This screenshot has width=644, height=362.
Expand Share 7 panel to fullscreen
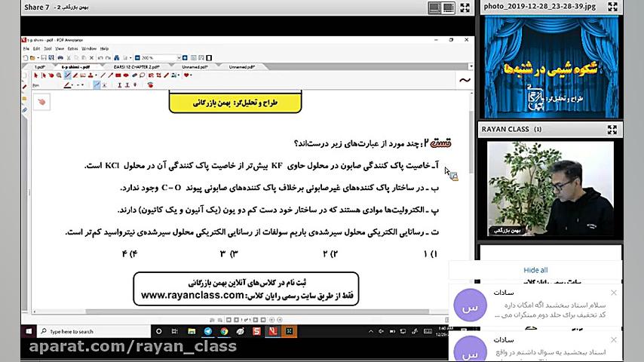pos(465,8)
